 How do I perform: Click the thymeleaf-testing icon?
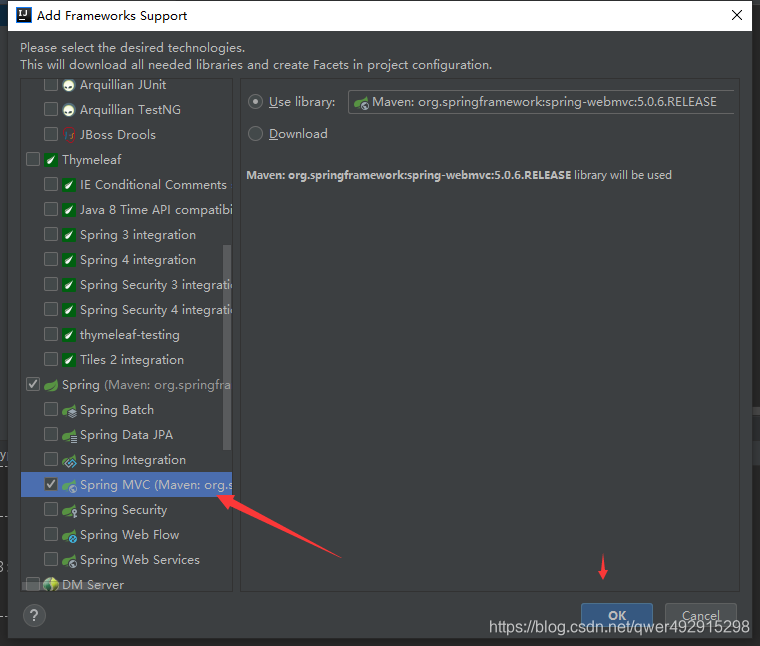[69, 335]
